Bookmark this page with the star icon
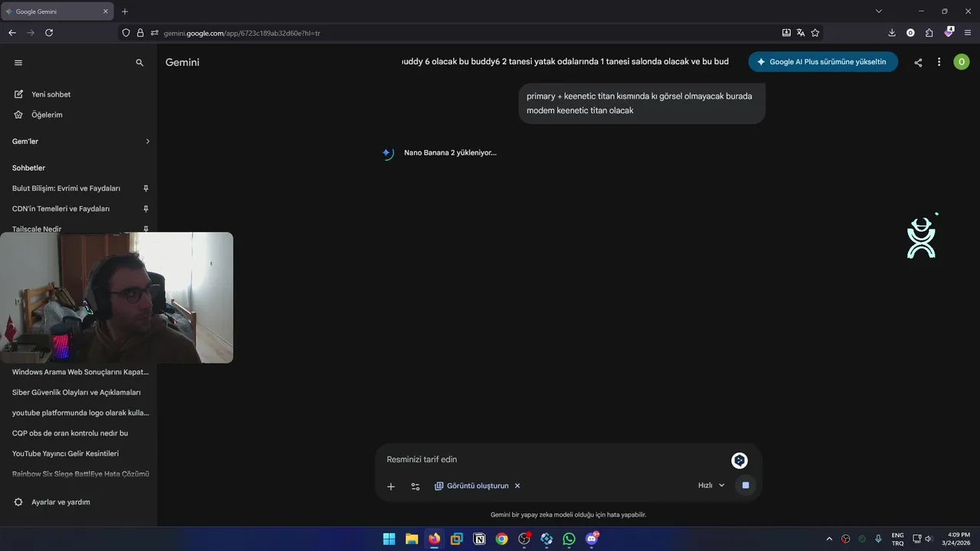Image resolution: width=980 pixels, height=551 pixels. coord(815,33)
